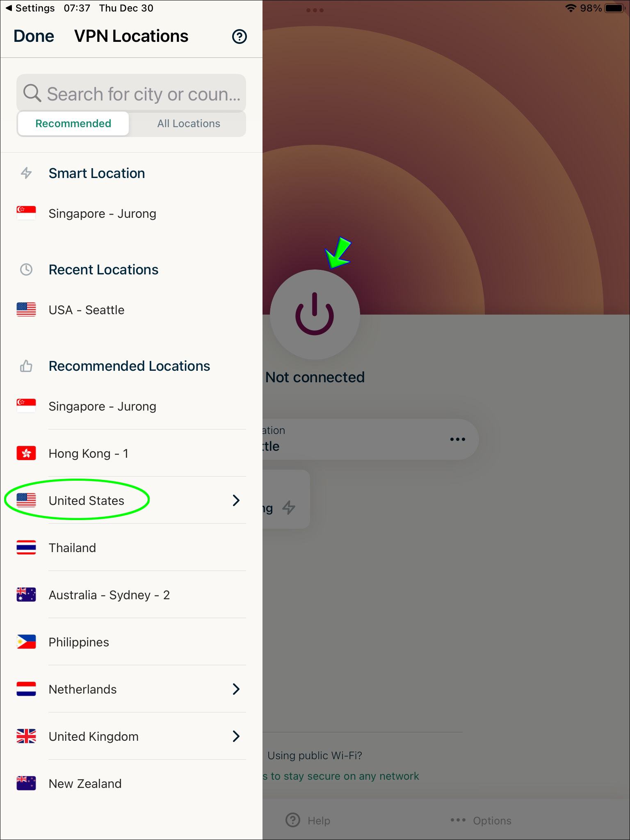Select USA - Seattle recent location
Viewport: 630px width, 840px height.
point(131,310)
